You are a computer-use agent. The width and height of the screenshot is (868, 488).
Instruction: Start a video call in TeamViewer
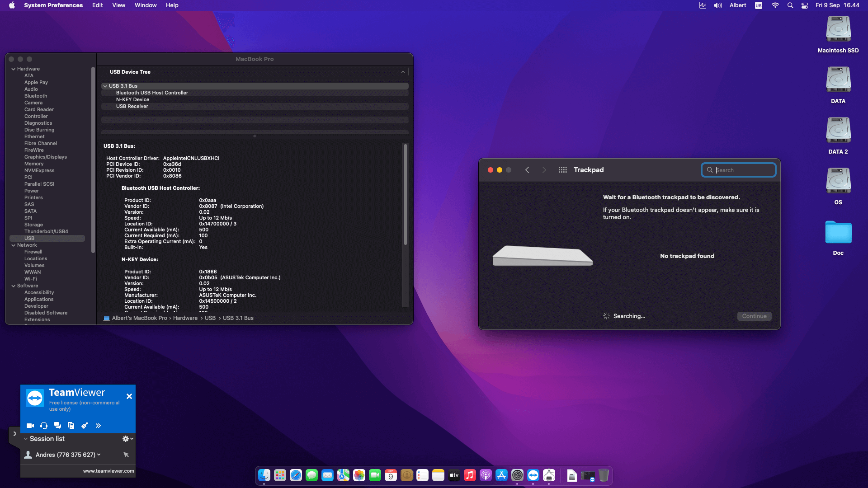coord(30,425)
